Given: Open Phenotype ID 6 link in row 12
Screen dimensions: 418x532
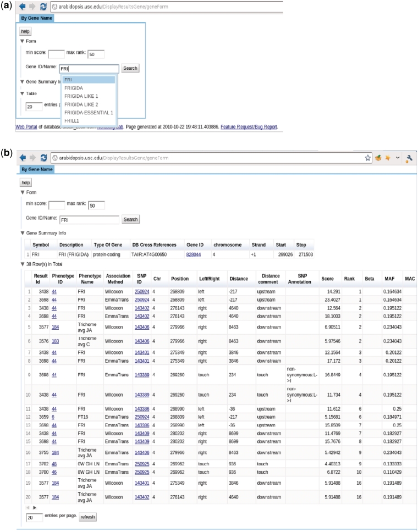Looking at the screenshot, I should tap(53, 417).
